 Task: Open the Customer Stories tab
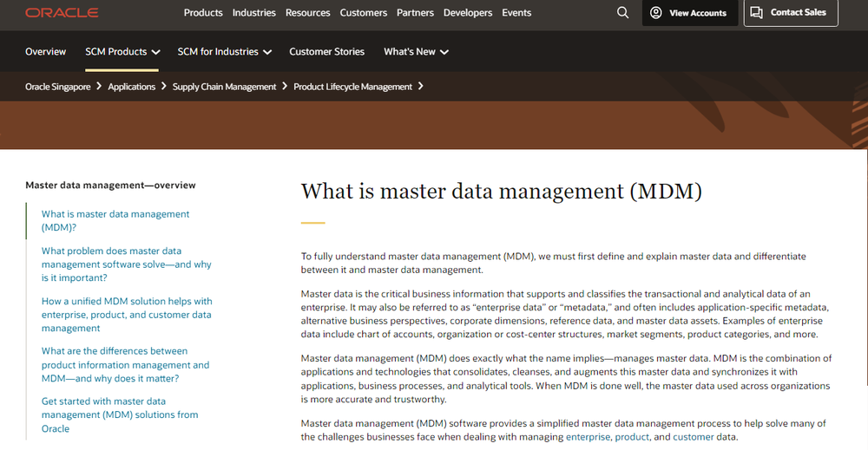tap(326, 52)
